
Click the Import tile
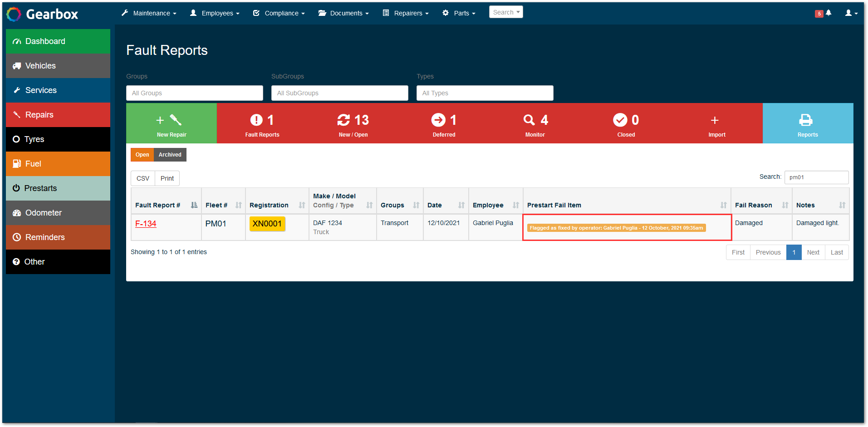click(x=717, y=123)
